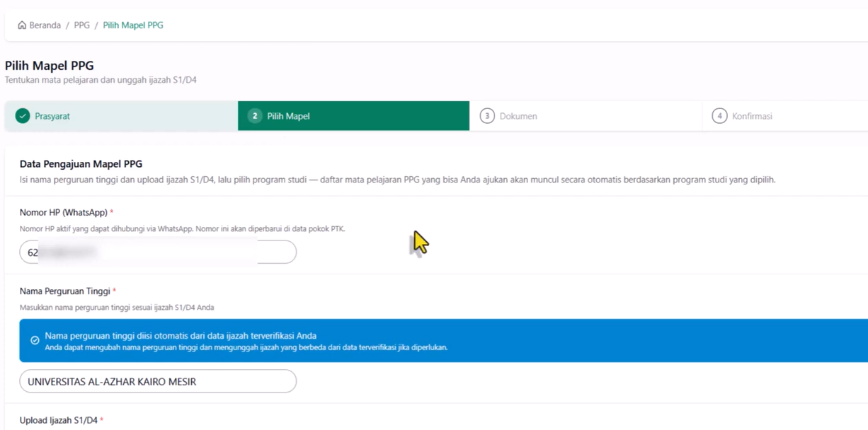Screen dimensions: 868x430
Task: Click the 'Tentukan mata pelajaran dan unggah ijazah' subtitle
Action: pyautogui.click(x=101, y=80)
